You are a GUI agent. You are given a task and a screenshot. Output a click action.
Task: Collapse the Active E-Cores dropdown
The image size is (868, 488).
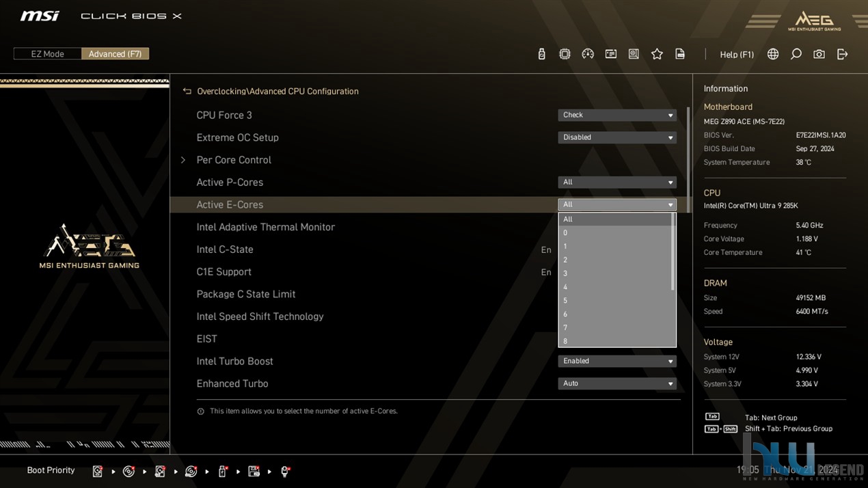coord(617,204)
